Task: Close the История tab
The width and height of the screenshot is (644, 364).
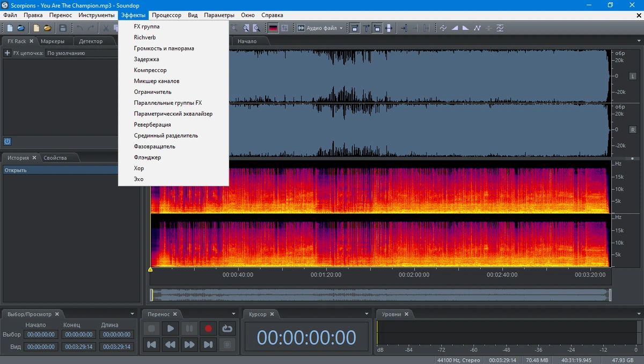Action: (x=34, y=158)
